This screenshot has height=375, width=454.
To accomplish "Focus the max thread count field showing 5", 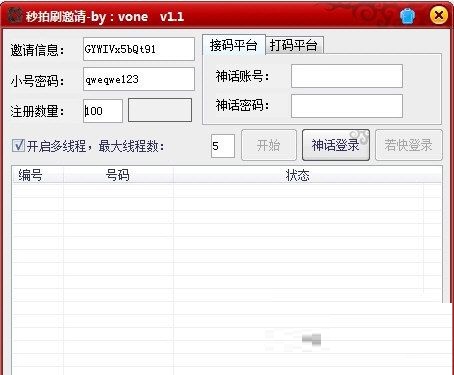I will tap(223, 146).
